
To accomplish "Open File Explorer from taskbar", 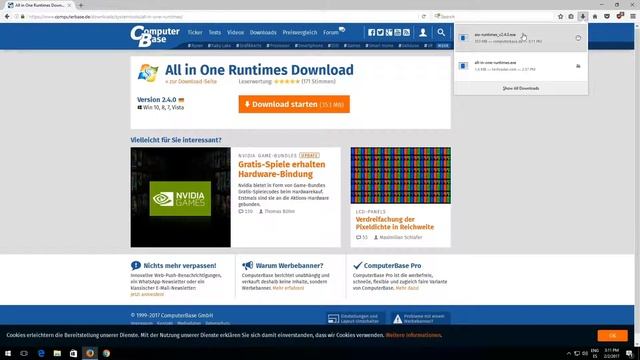I will [57, 353].
